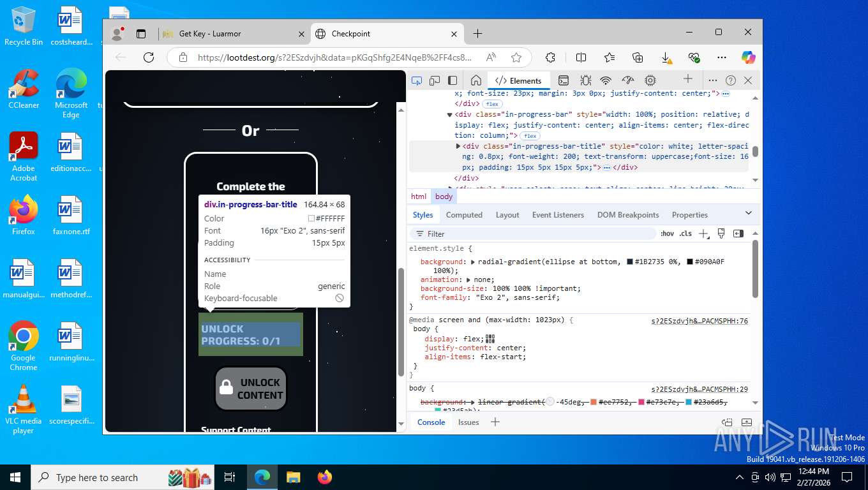Expand more Styles pane tabs chevron

(749, 213)
